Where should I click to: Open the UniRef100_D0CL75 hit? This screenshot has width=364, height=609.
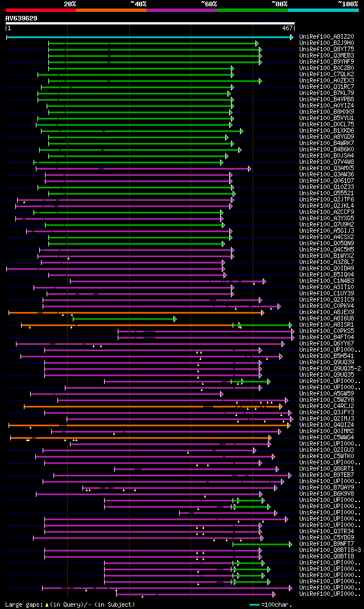click(326, 125)
